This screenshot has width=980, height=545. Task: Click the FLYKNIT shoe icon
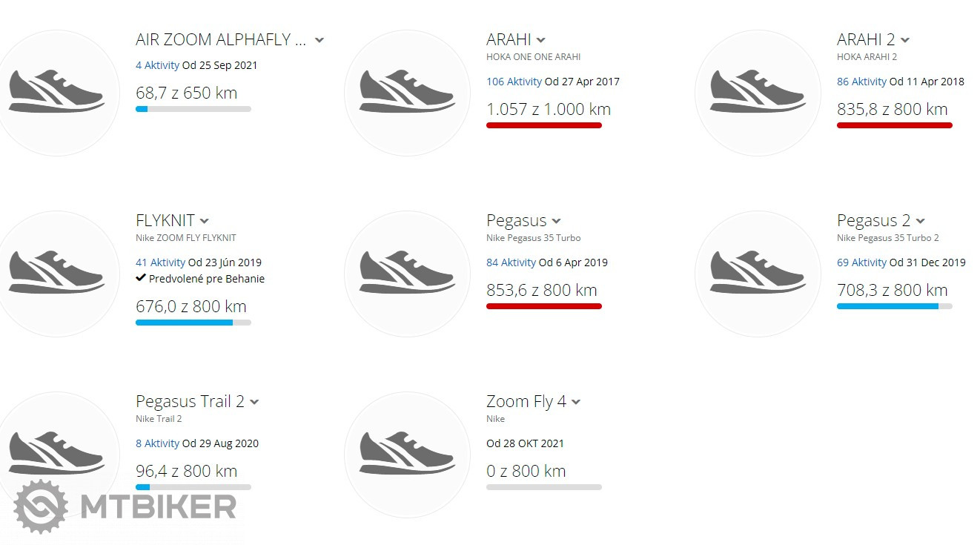[x=56, y=274]
